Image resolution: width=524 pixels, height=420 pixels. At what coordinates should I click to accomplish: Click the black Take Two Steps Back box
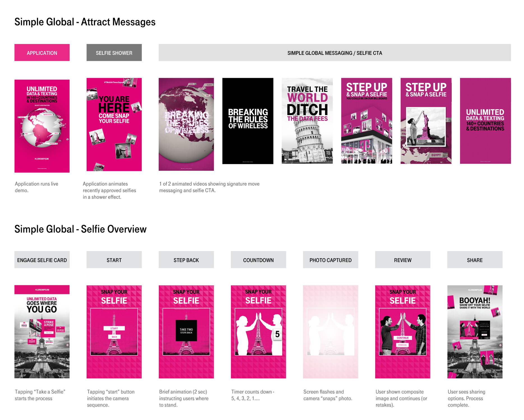tap(186, 331)
